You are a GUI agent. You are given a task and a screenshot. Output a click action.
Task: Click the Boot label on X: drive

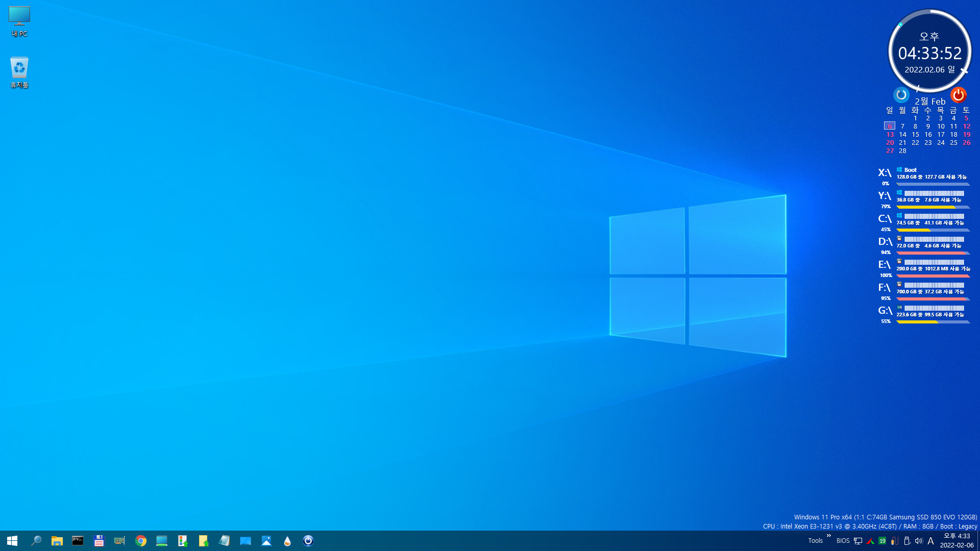tap(910, 170)
